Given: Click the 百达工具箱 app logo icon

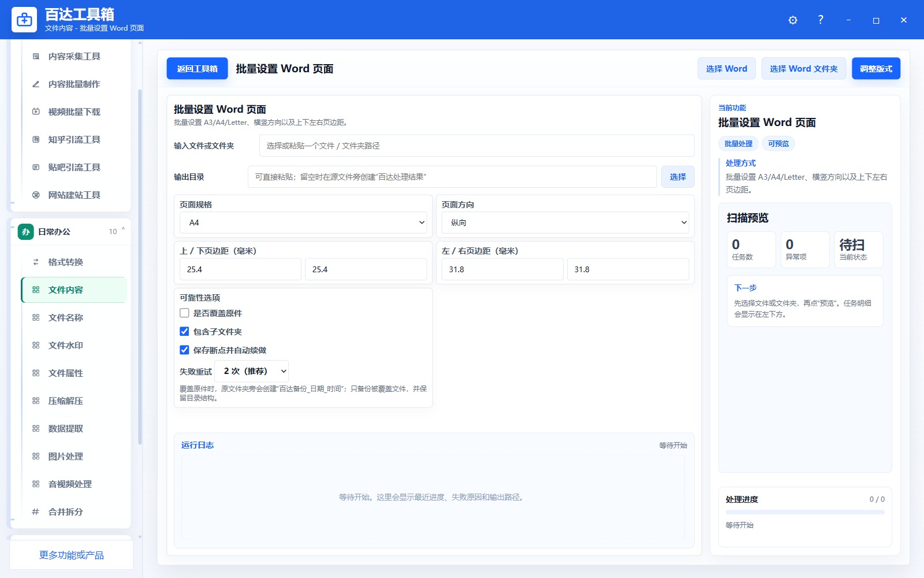Looking at the screenshot, I should pyautogui.click(x=24, y=20).
